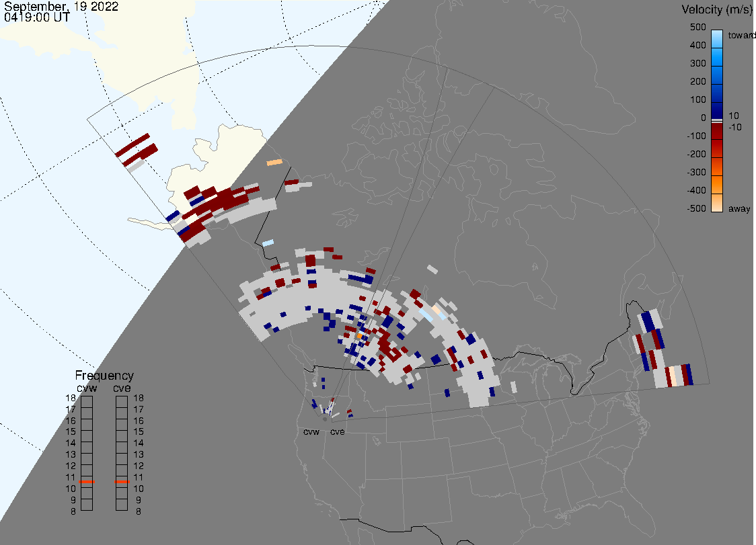Screen dimensions: 756x545
Task: Select the "Velocity (m/s)" color scale title
Action: click(x=716, y=9)
